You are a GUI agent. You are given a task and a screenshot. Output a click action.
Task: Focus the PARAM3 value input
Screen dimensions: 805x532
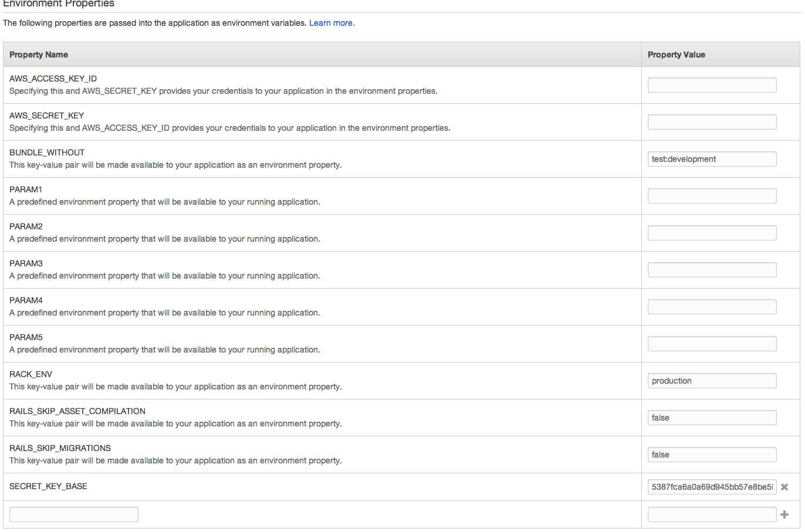click(712, 270)
